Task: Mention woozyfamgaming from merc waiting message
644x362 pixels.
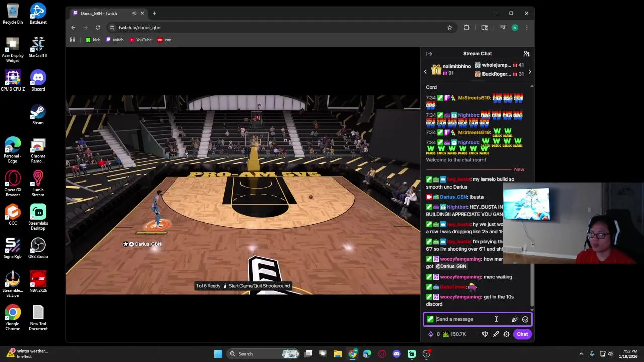Action: [x=460, y=277]
